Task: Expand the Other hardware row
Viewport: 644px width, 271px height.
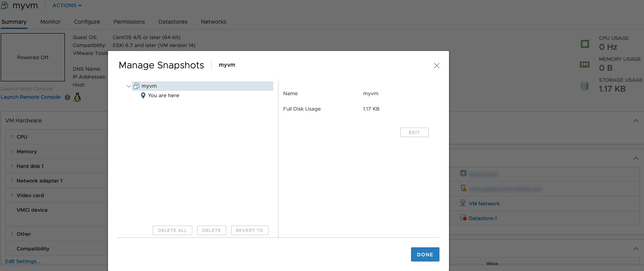Action: (x=12, y=234)
